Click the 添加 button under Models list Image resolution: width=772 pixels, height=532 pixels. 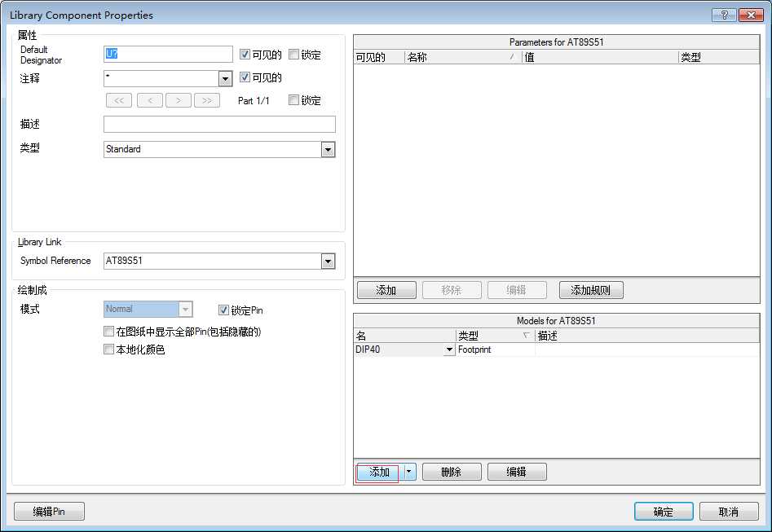tap(380, 472)
